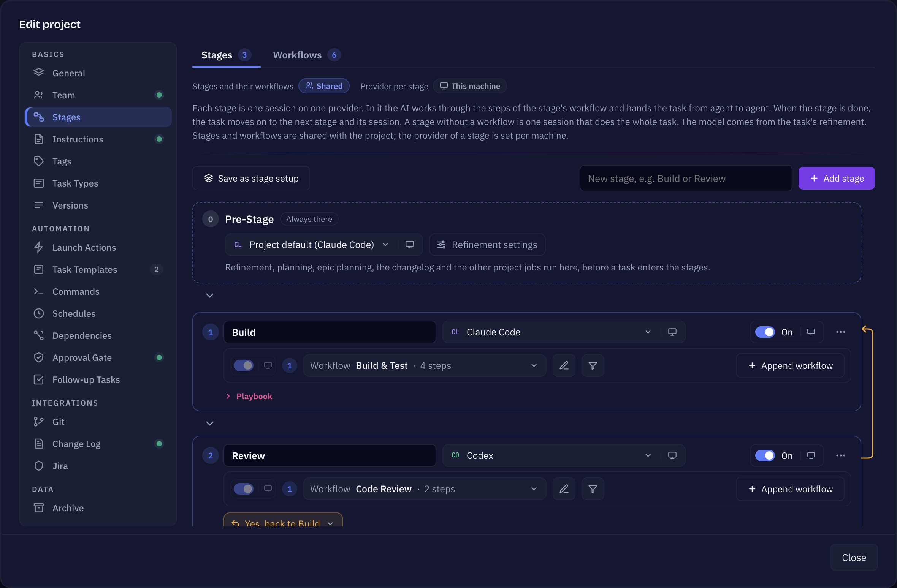
Task: Switch to the Workflows tab
Action: coord(306,55)
